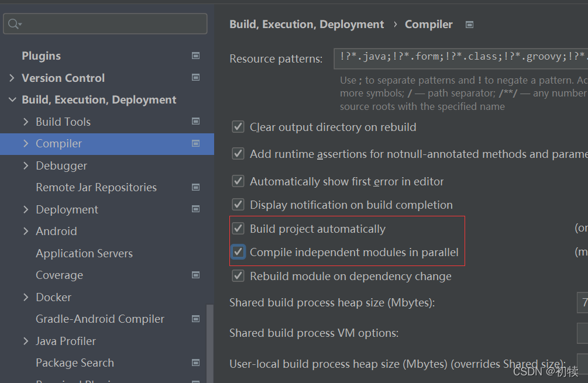Focus the settings search field

(105, 23)
